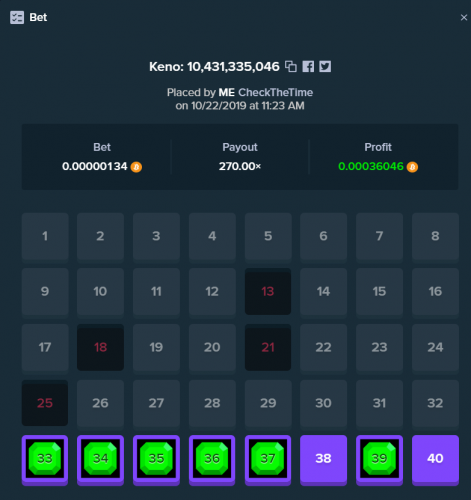
Task: Click keno tile 9
Action: [x=45, y=292]
